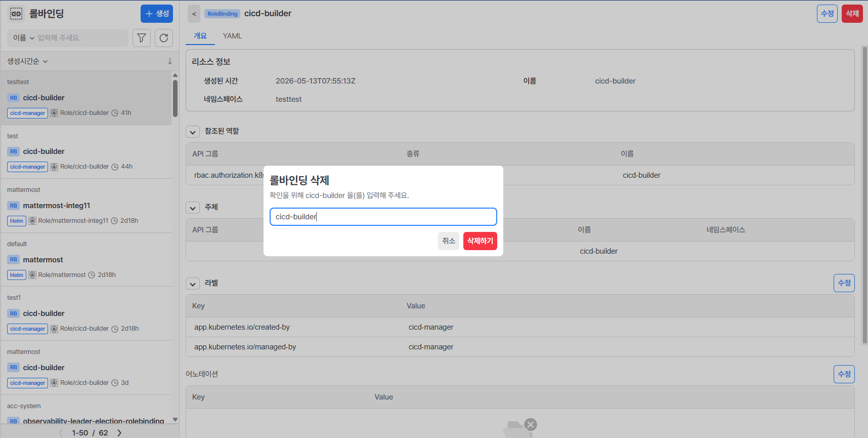The width and height of the screenshot is (868, 438).
Task: Select mattermost rolebinding under default namespace
Action: pyautogui.click(x=86, y=260)
